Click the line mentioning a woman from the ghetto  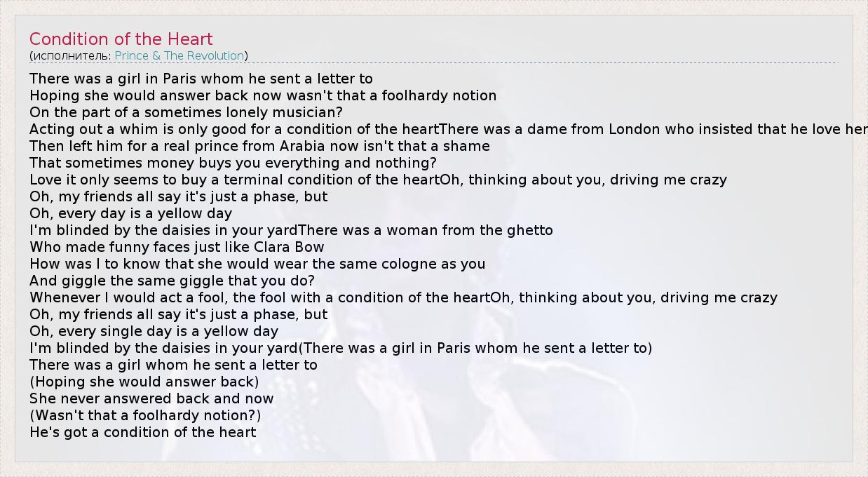[291, 230]
